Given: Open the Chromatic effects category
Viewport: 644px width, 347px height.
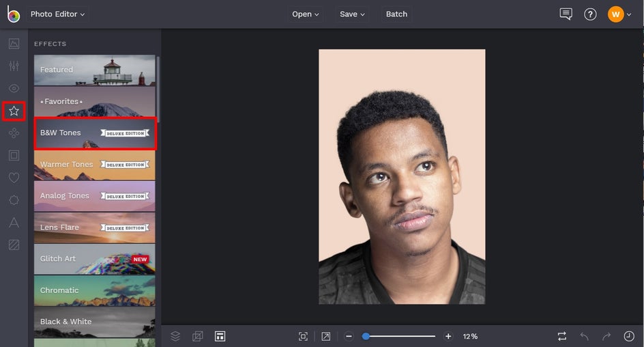Looking at the screenshot, I should (x=94, y=290).
